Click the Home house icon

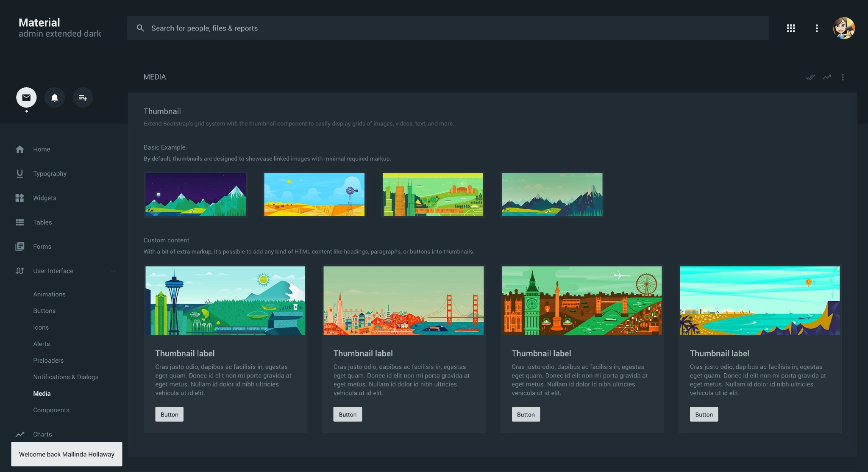point(19,149)
